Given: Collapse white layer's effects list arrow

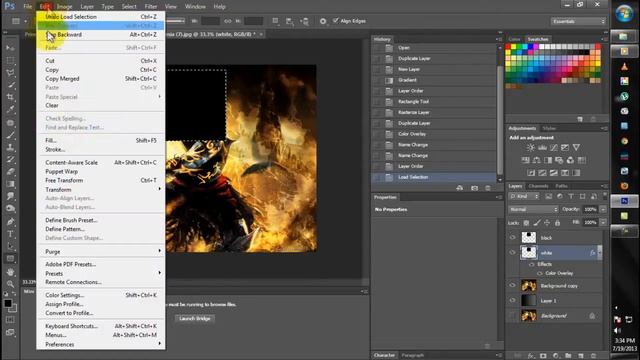Looking at the screenshot, I should 600,253.
